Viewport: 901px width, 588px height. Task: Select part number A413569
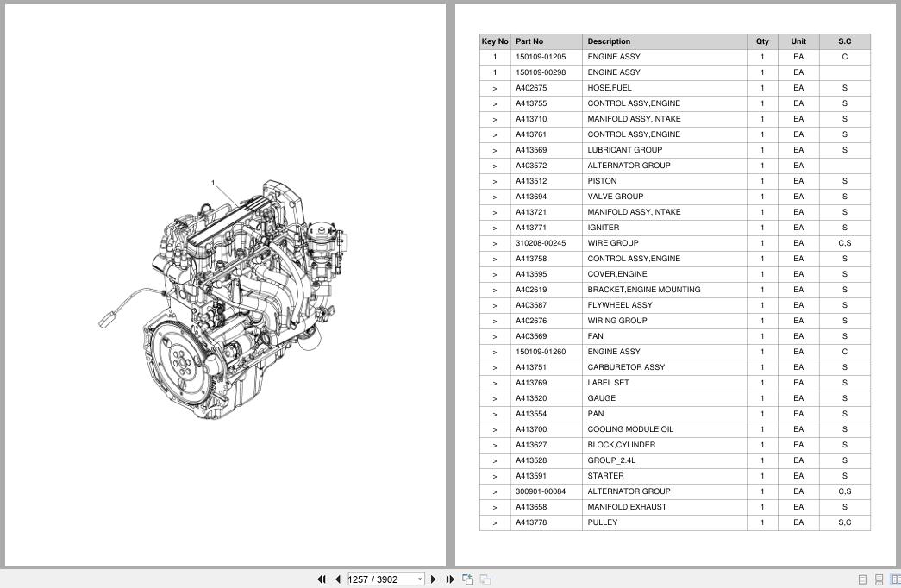[531, 150]
